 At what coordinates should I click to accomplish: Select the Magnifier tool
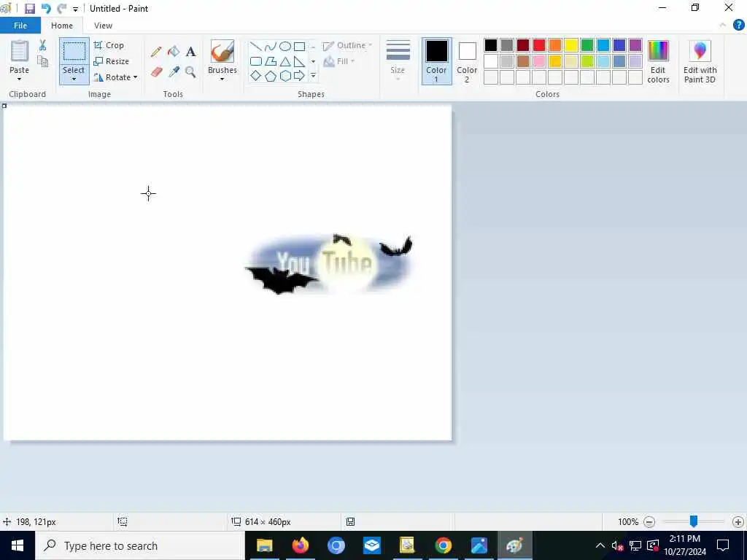[190, 72]
